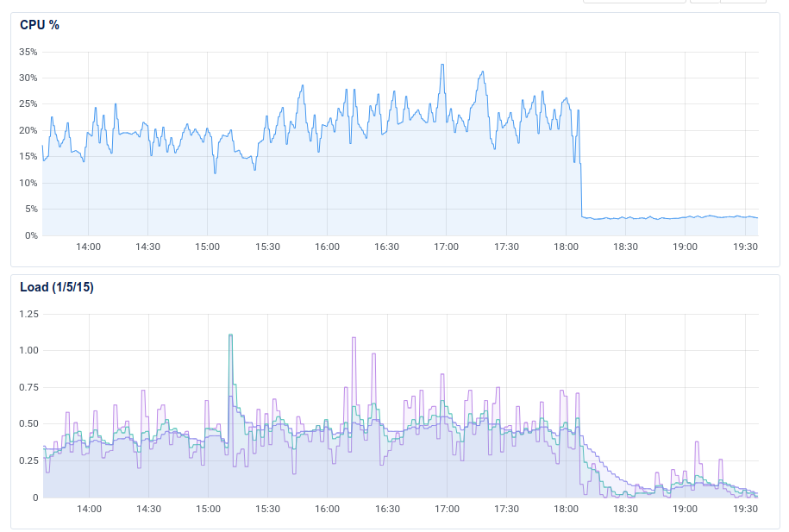Choose 17:00 below the Load chart
This screenshot has height=532, width=789.
(x=447, y=509)
